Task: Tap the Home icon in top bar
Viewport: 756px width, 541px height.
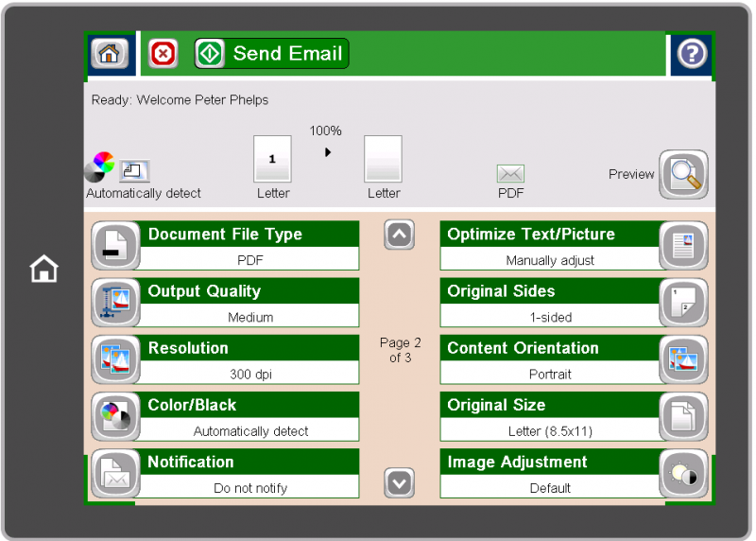Action: (109, 54)
